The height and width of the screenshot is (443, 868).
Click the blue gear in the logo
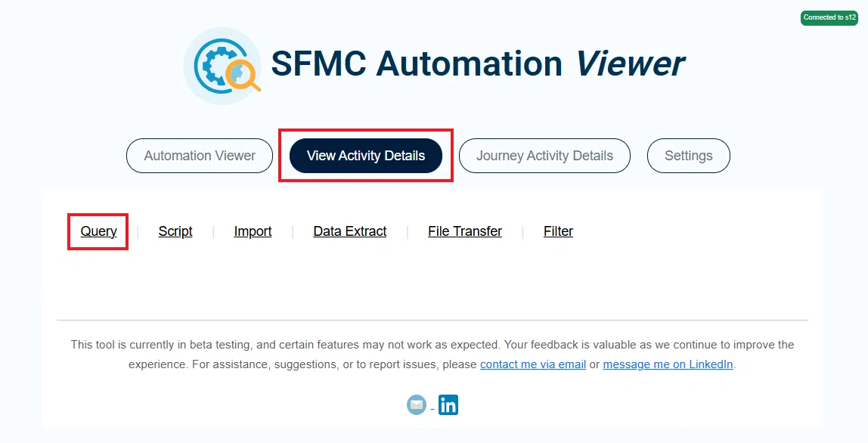(217, 65)
